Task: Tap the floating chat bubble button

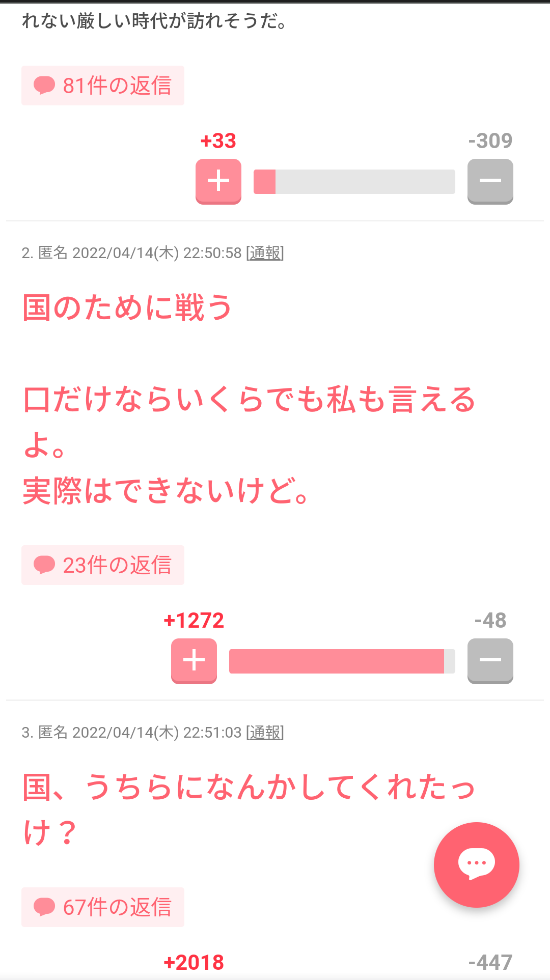Action: [x=477, y=864]
